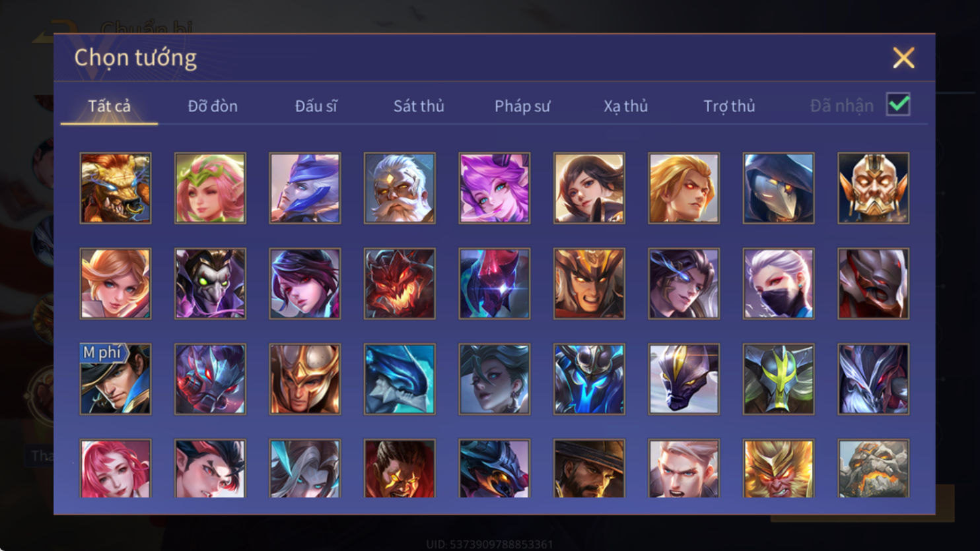
Task: Select the purple-haired girl hero portrait
Action: 495,188
